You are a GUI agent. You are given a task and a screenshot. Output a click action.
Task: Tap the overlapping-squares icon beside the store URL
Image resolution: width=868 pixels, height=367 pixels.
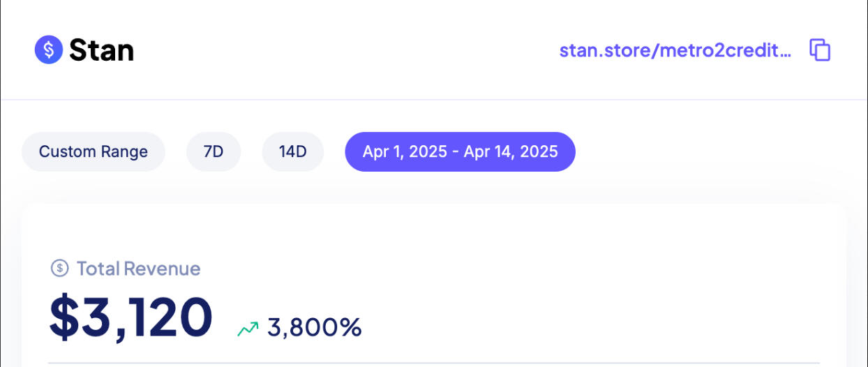tap(820, 50)
